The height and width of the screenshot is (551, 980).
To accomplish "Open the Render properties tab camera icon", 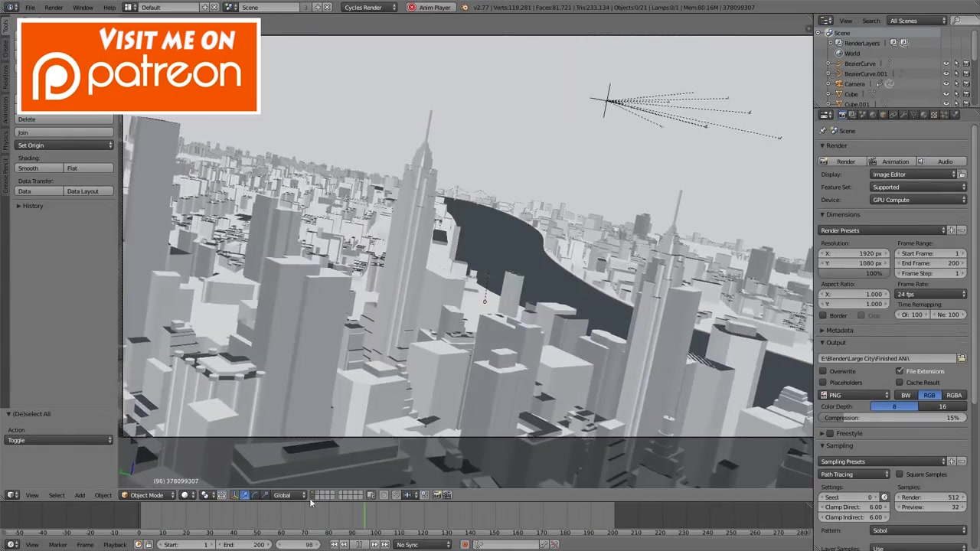I will (842, 115).
